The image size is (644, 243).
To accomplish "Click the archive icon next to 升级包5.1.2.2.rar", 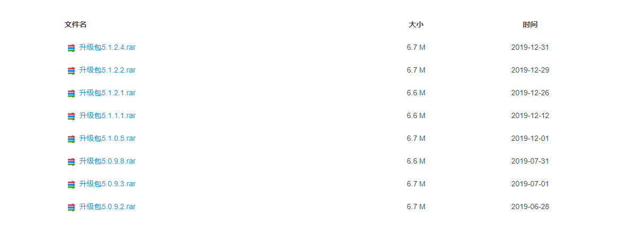I will coord(71,70).
